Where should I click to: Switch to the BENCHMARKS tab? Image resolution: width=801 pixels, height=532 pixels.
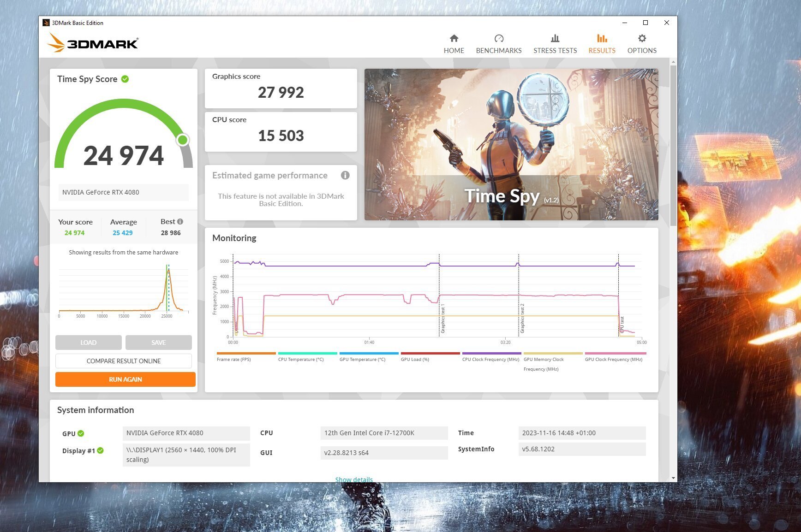(499, 51)
